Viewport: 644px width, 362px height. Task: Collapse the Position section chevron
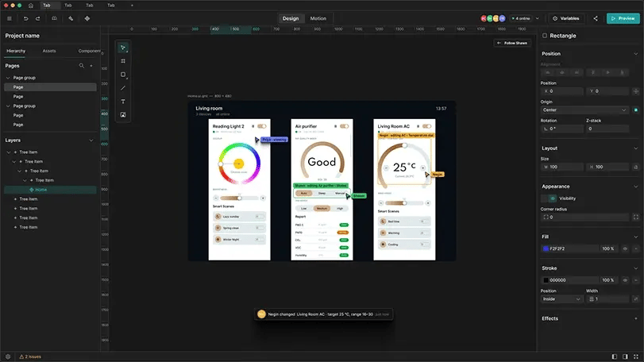tap(636, 54)
